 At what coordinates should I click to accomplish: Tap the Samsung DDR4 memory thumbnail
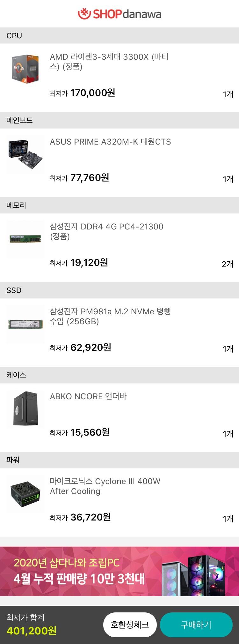(x=25, y=239)
